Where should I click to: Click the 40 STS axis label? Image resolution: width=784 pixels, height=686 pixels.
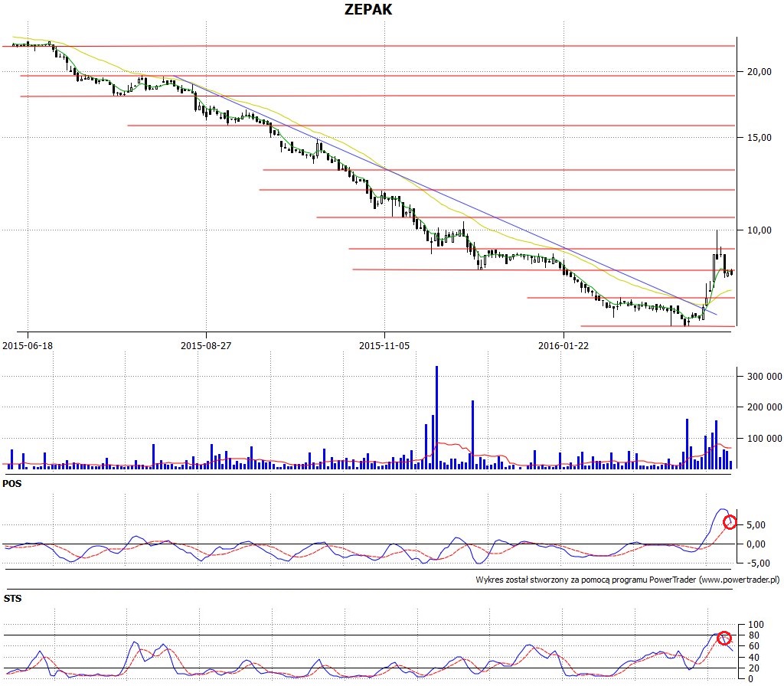754,658
